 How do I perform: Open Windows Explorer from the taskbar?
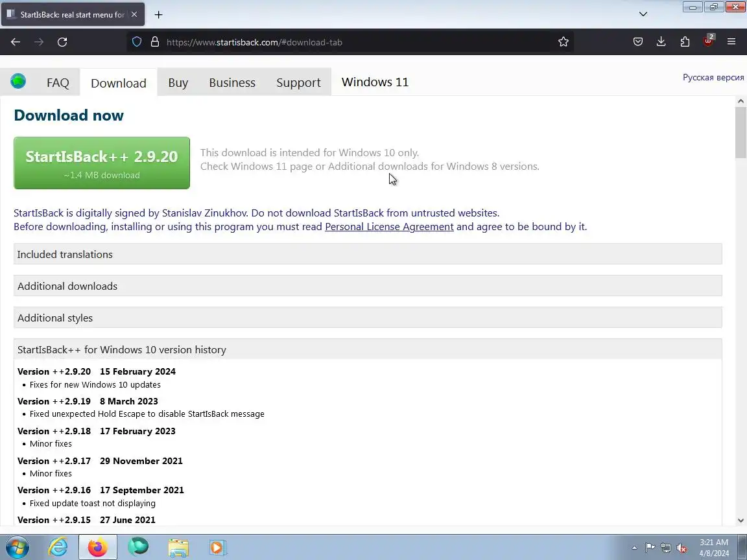click(178, 548)
